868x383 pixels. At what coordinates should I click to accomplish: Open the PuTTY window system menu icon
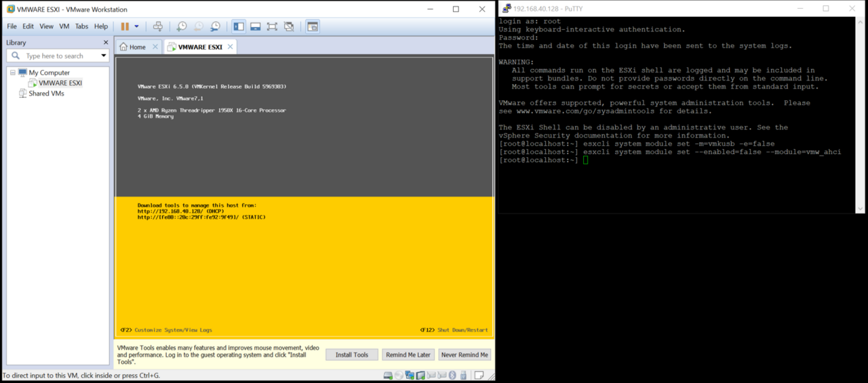506,9
